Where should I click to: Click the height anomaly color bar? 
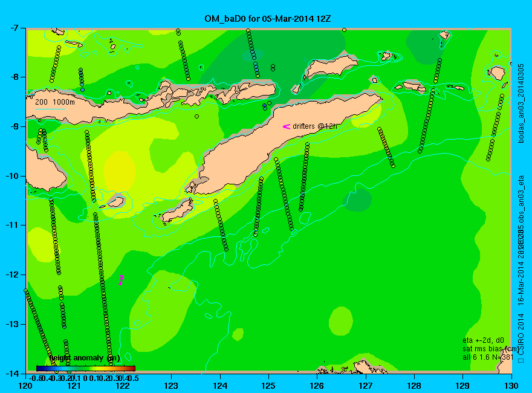(86, 368)
